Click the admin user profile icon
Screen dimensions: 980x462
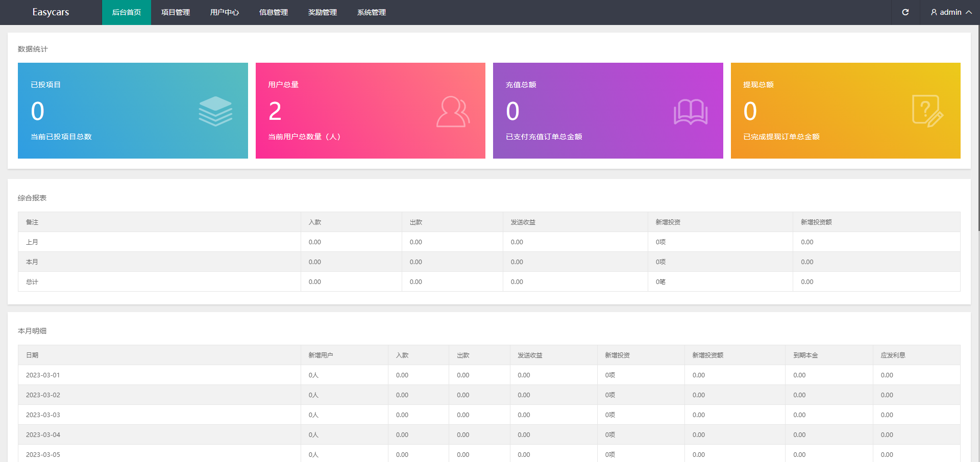click(934, 12)
